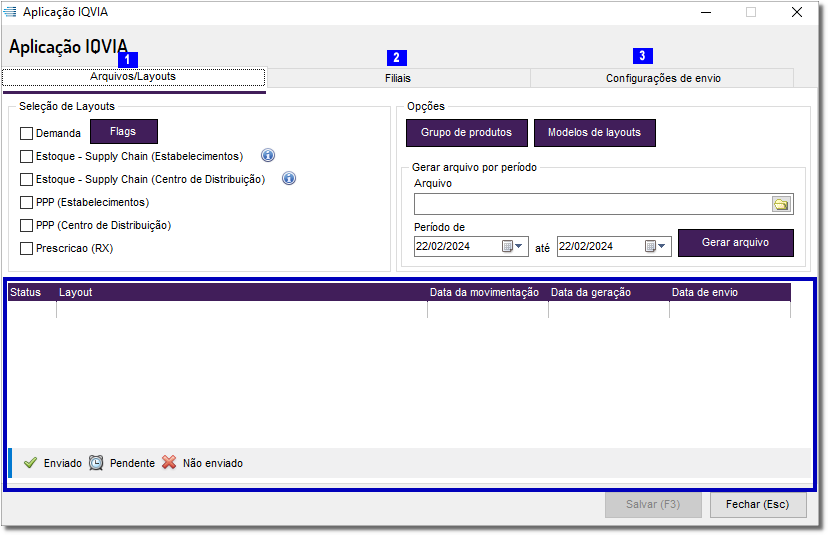This screenshot has width=828, height=535.
Task: Click the application icon in title bar
Action: 10,12
